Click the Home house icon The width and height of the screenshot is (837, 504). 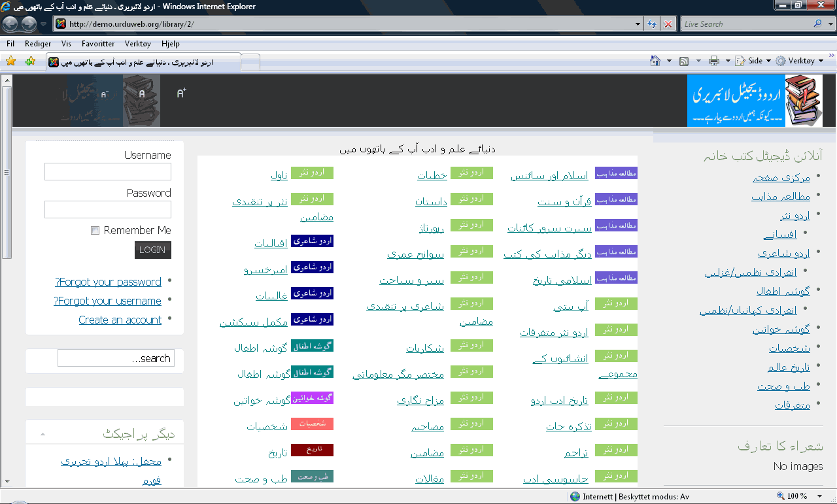click(655, 61)
